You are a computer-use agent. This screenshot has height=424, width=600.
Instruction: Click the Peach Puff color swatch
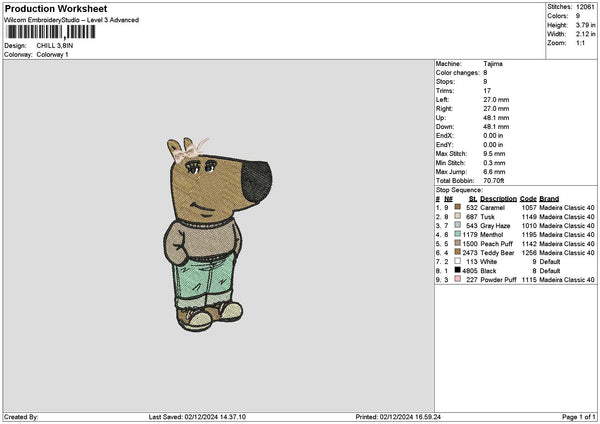[x=457, y=243]
